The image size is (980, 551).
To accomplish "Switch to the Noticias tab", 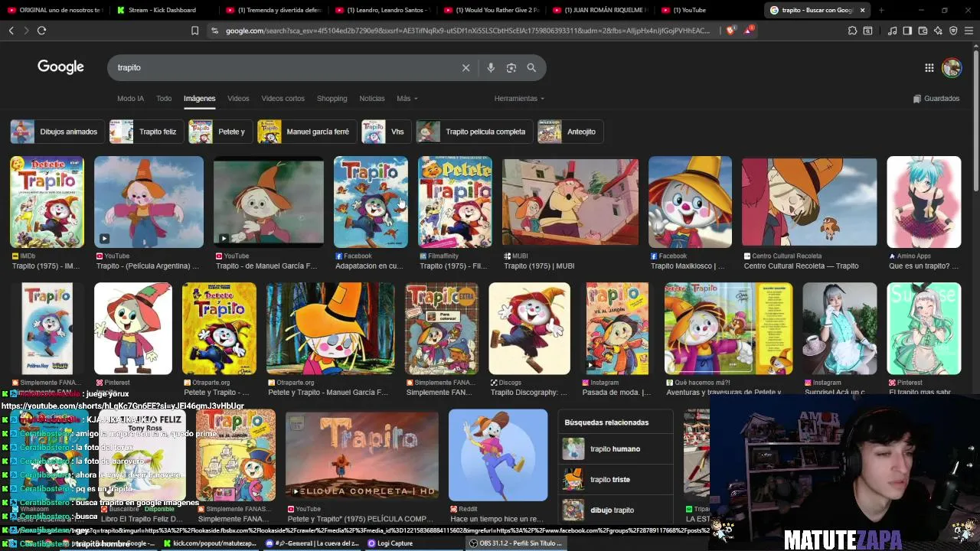I will click(372, 99).
